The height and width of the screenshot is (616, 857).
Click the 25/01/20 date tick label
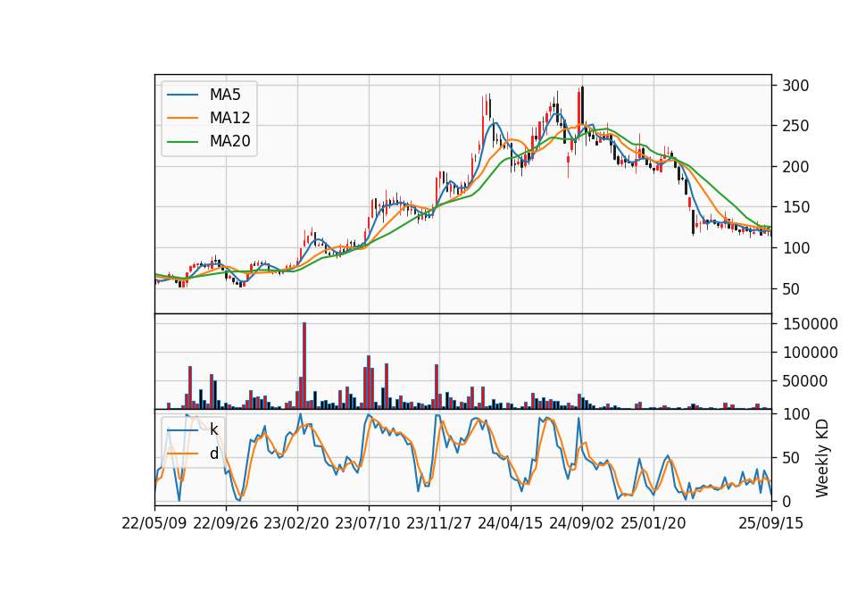coord(653,523)
